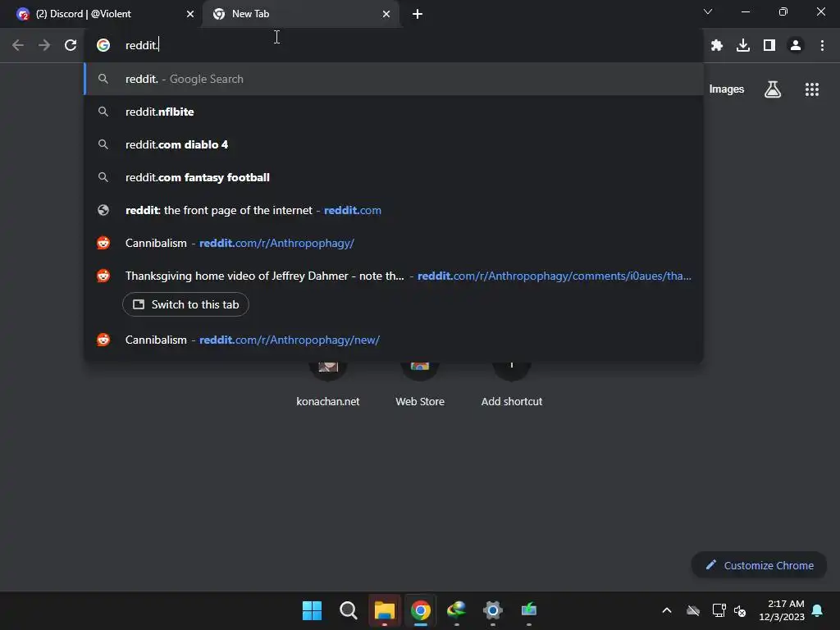Open a new tab with plus button

click(418, 14)
